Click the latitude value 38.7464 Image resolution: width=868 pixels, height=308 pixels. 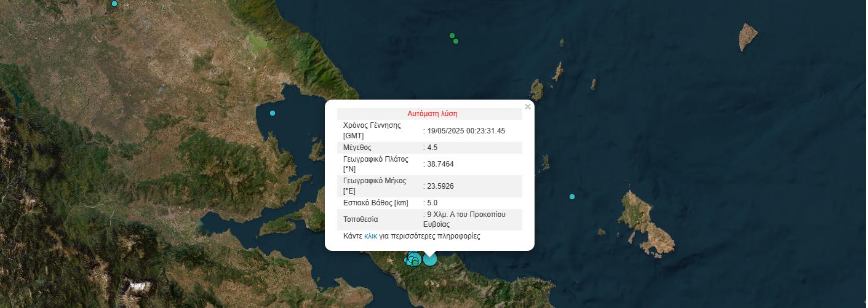(x=440, y=164)
